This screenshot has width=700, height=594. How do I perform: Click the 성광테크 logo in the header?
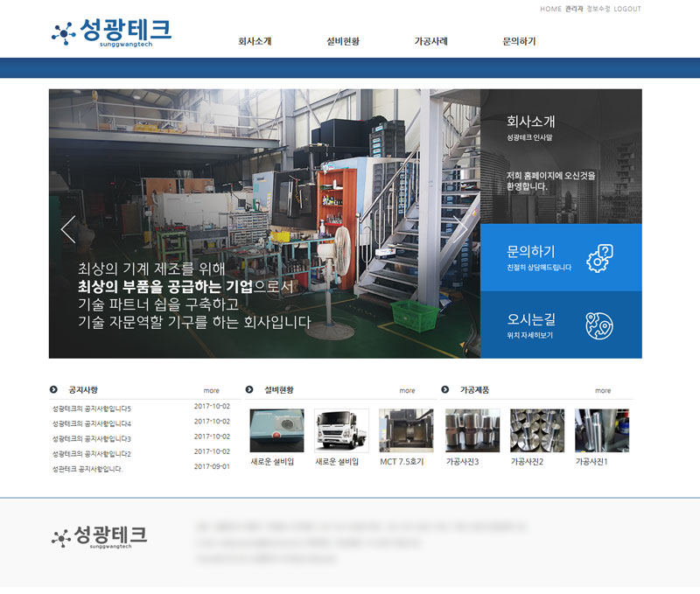coord(111,32)
